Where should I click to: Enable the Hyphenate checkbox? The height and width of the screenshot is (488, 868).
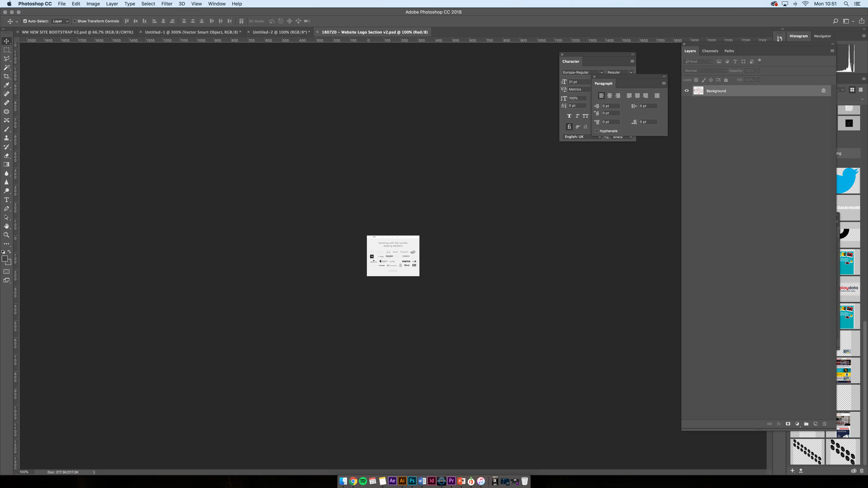click(597, 131)
